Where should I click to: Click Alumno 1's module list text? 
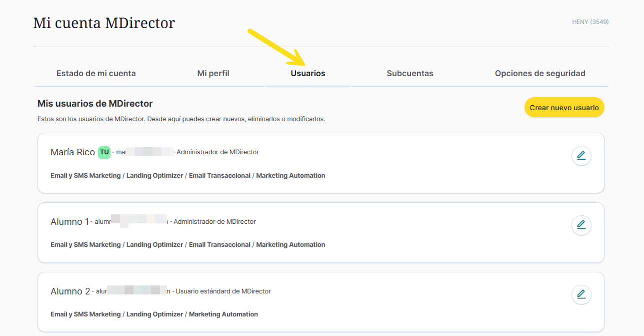tap(187, 245)
